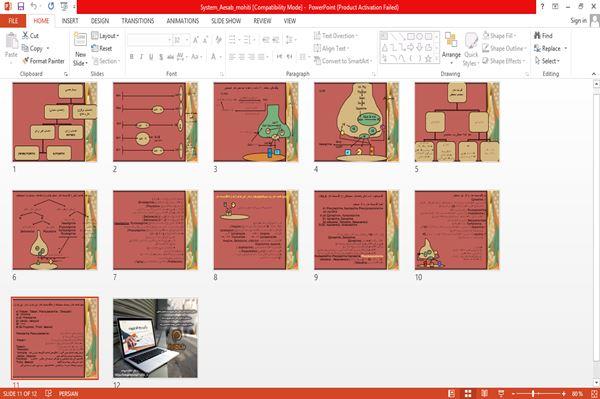Click the Copy button

pos(32,49)
